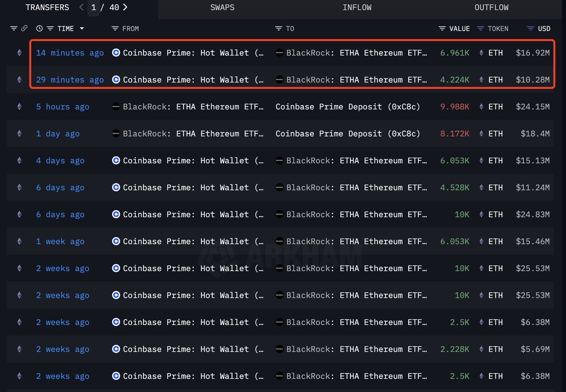Click the 2.228K value cell
Image resolution: width=566 pixels, height=392 pixels.
pyautogui.click(x=455, y=349)
